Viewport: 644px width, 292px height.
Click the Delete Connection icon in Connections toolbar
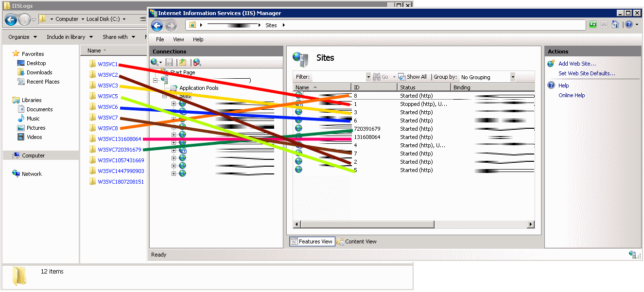pyautogui.click(x=196, y=62)
